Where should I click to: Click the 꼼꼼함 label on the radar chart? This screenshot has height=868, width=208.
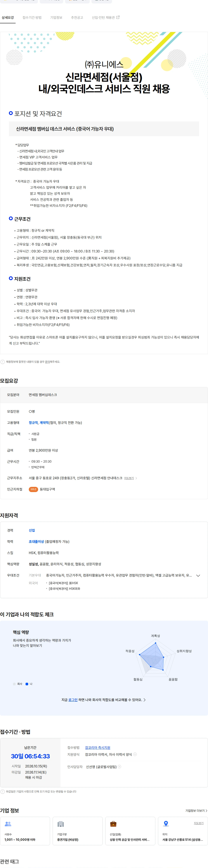(x=173, y=679)
